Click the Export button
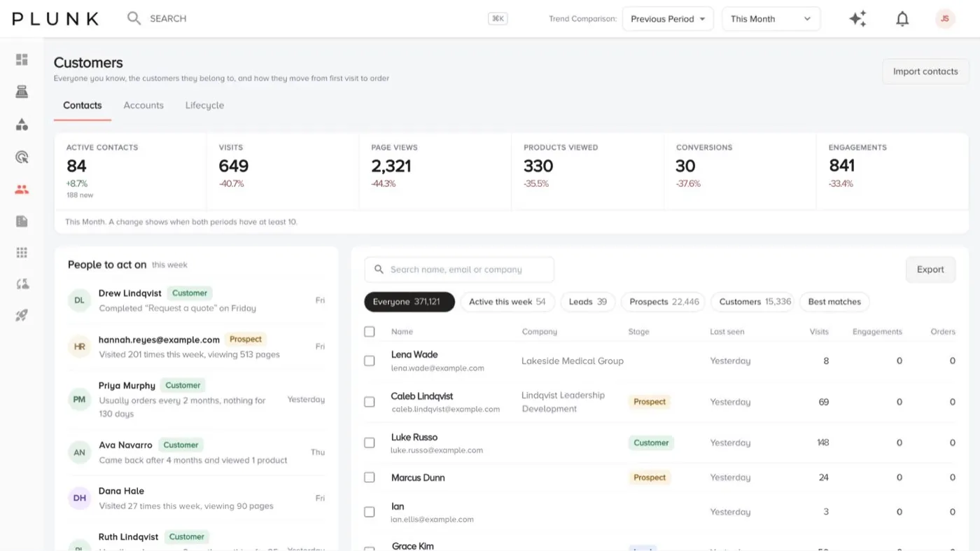 coord(930,270)
